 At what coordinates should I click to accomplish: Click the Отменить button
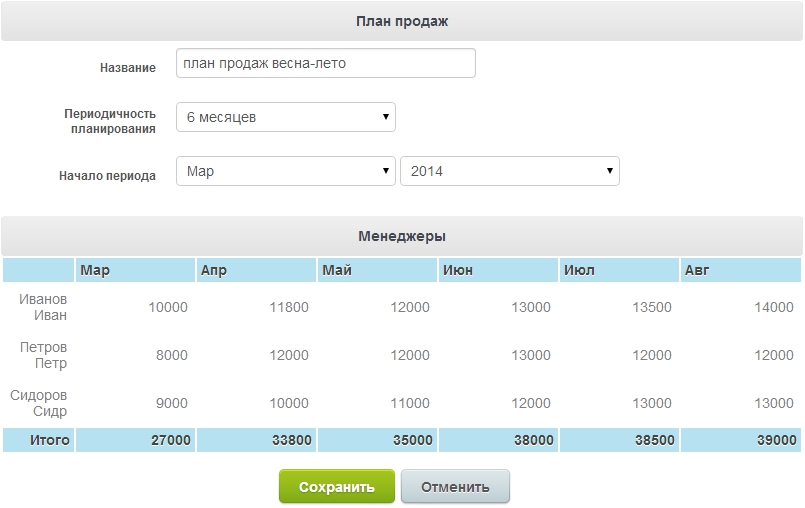pos(455,487)
